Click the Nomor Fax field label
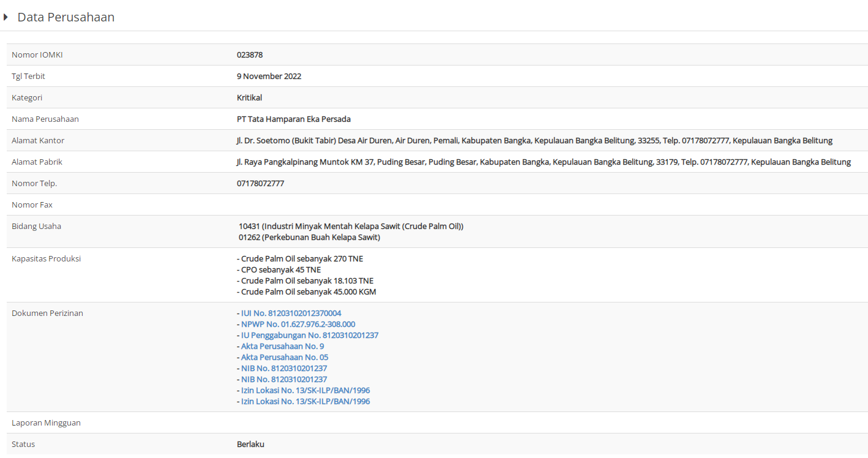The width and height of the screenshot is (868, 458). pyautogui.click(x=32, y=205)
